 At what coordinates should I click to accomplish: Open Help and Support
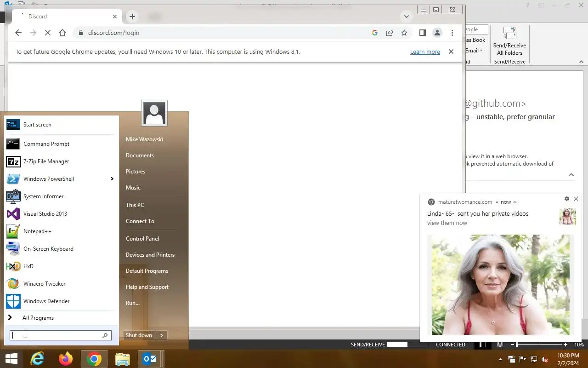[x=147, y=287]
